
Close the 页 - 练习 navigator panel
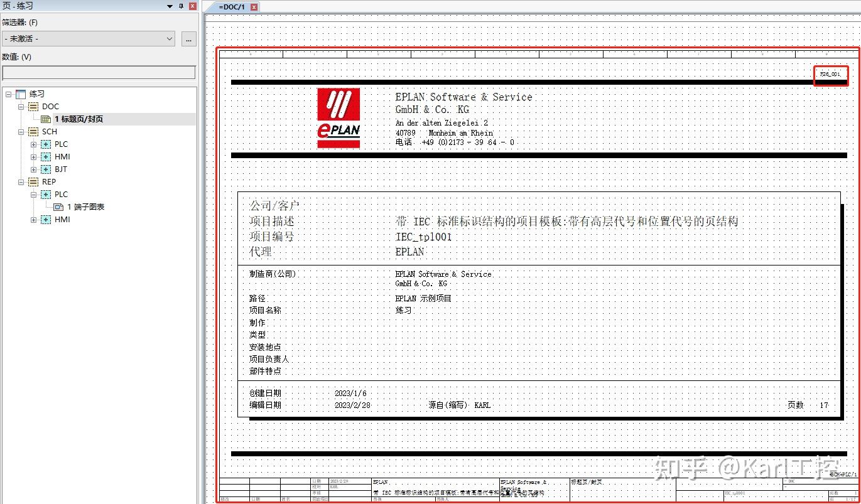(x=192, y=6)
